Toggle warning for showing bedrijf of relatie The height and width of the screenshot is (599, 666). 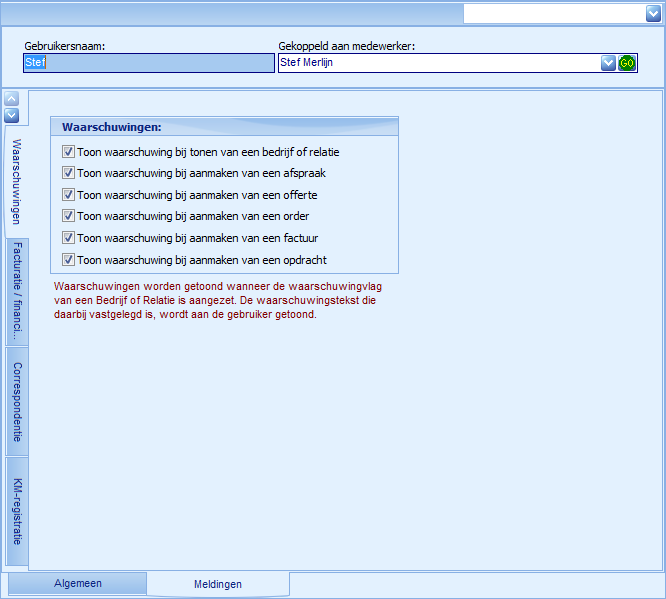(x=69, y=152)
